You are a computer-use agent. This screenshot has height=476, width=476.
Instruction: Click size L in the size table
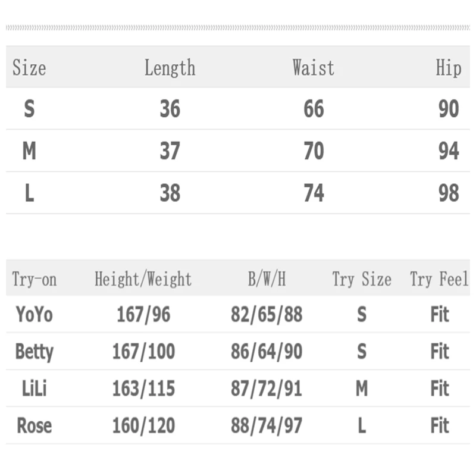tap(29, 193)
